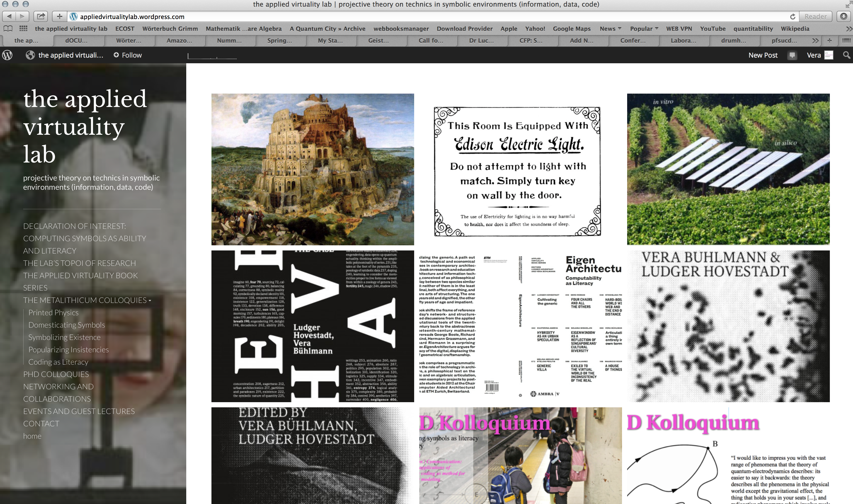Click New Post in admin bar
853x504 pixels.
(763, 55)
